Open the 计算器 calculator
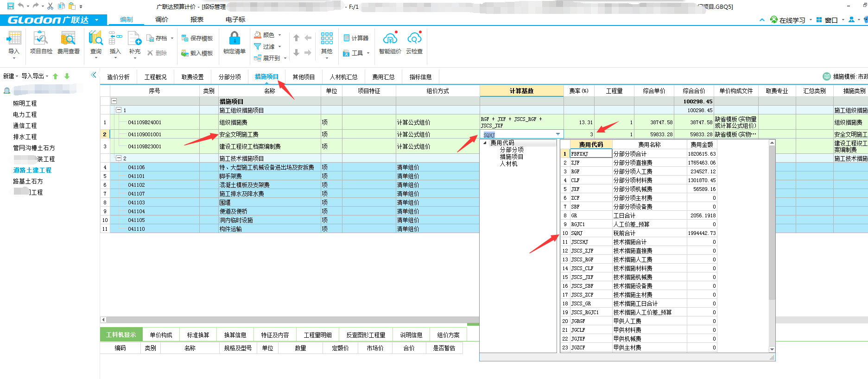868x379 pixels. point(356,38)
